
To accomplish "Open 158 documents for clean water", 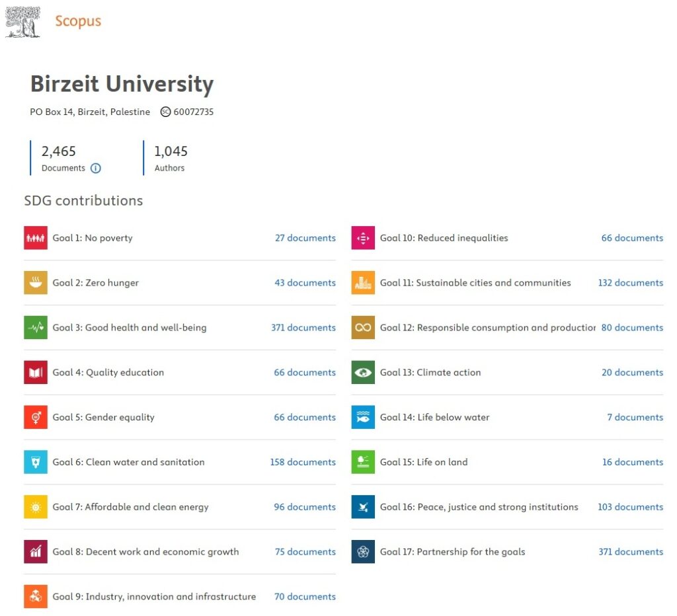I will point(302,462).
